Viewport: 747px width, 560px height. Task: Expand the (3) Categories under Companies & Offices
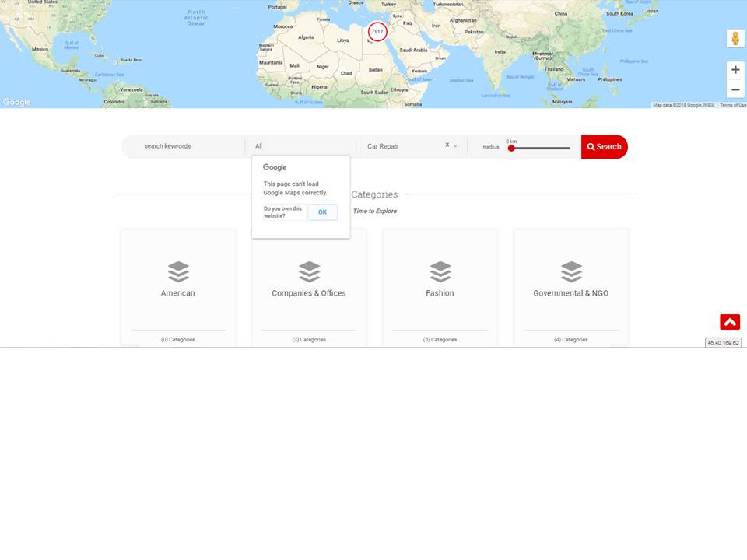[x=309, y=339]
